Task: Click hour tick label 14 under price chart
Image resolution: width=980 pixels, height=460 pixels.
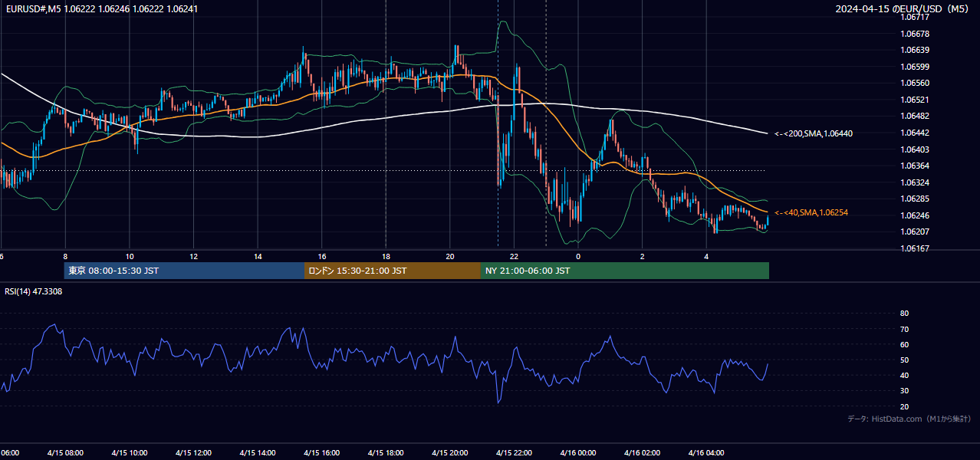Action: tap(258, 256)
